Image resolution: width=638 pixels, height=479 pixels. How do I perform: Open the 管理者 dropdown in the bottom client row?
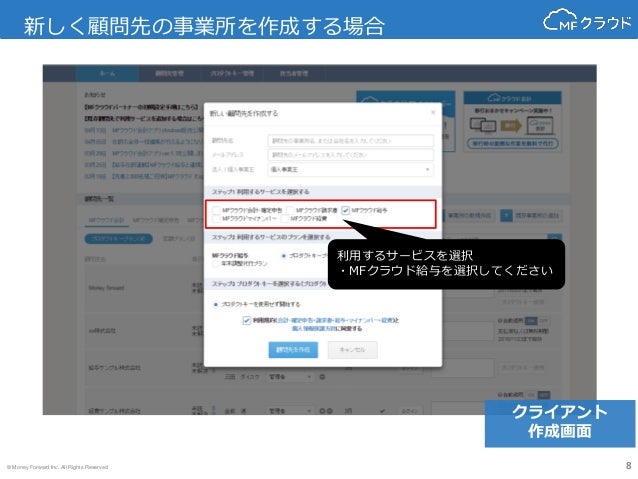click(290, 411)
